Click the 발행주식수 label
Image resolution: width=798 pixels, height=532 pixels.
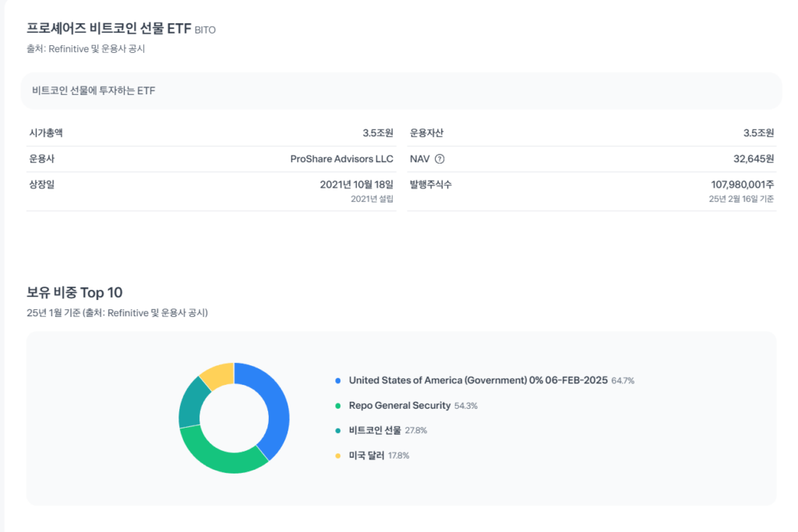(x=430, y=184)
